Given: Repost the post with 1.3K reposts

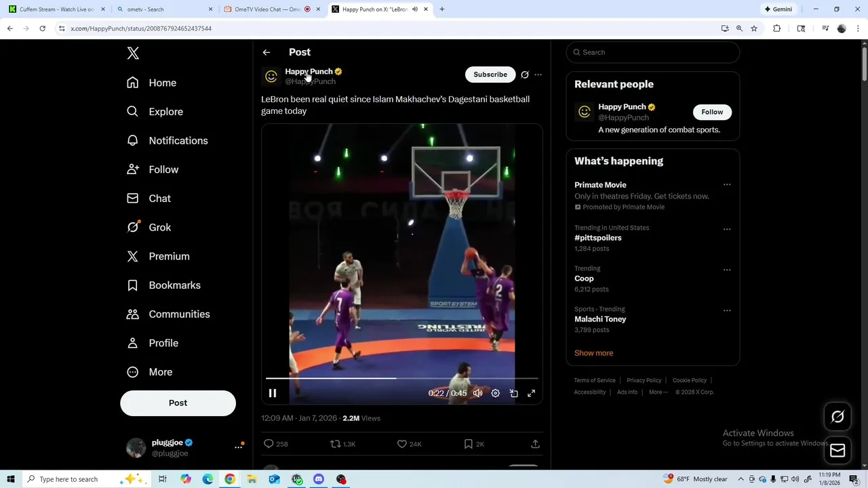Looking at the screenshot, I should pyautogui.click(x=335, y=444).
